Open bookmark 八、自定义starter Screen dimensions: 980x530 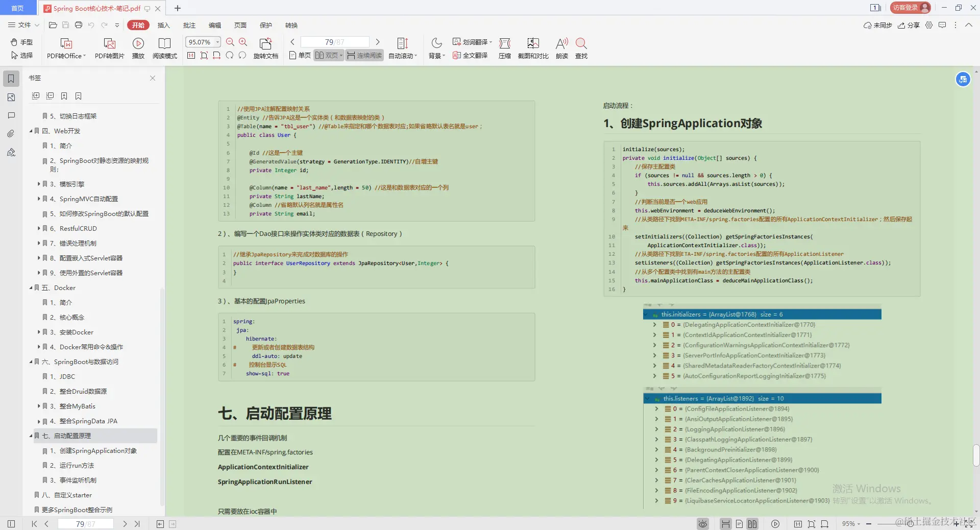[67, 495]
